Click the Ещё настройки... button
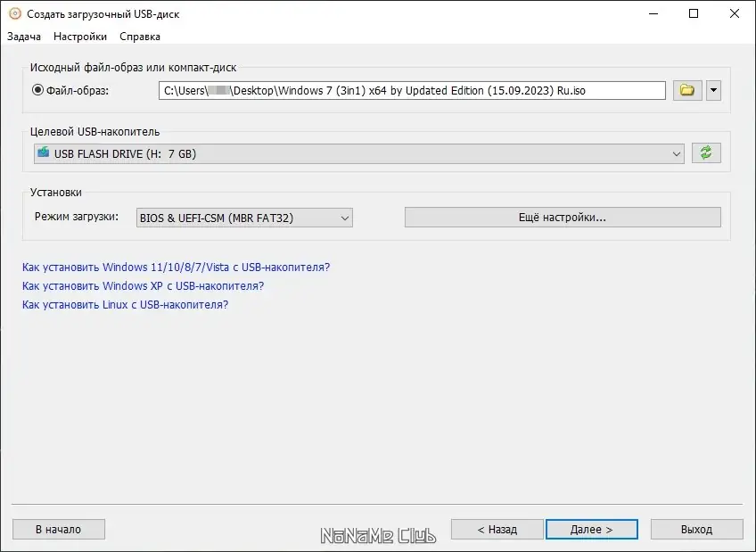 tap(563, 218)
